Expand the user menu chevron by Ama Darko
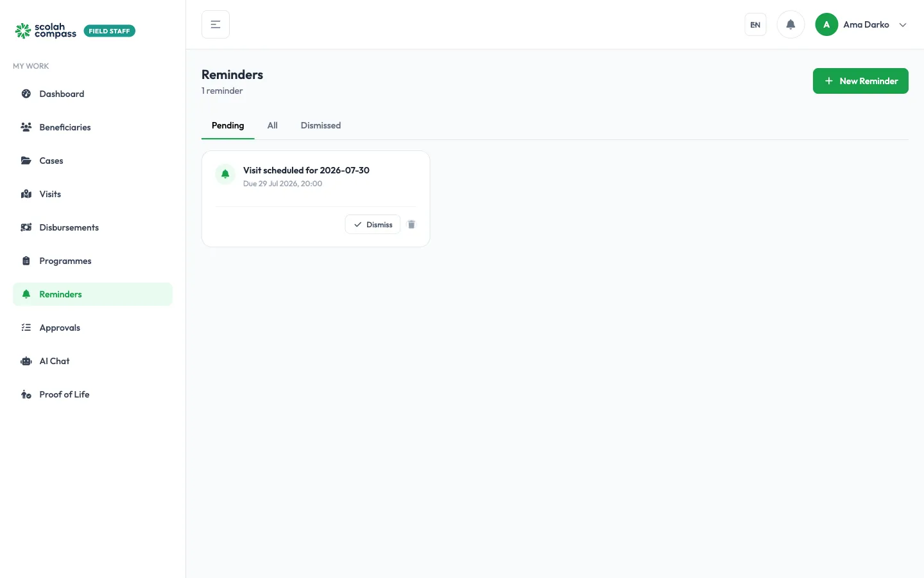 click(903, 25)
